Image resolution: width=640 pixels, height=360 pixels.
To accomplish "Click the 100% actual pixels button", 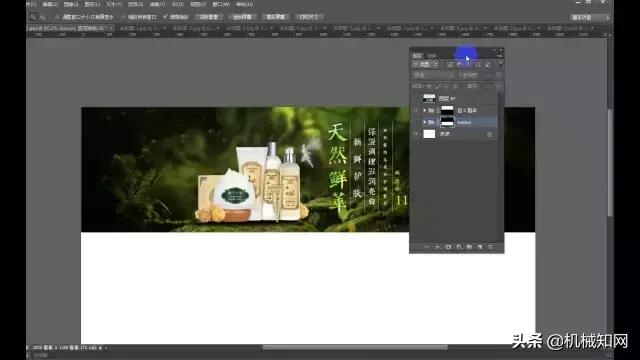I will 209,17.
